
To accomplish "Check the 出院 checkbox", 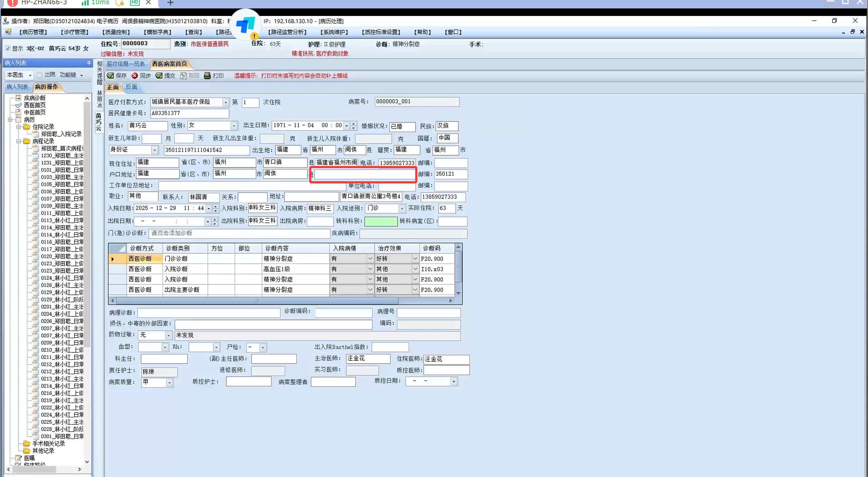I will (x=39, y=75).
